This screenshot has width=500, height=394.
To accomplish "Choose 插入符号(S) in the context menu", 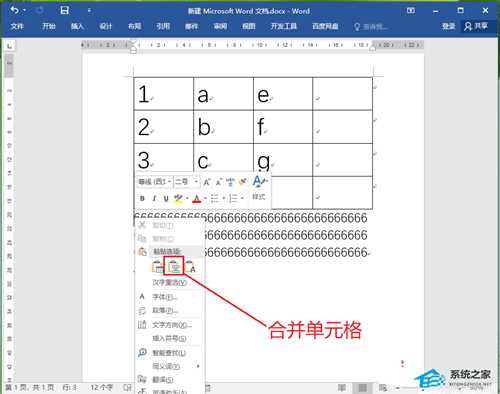I will (169, 339).
